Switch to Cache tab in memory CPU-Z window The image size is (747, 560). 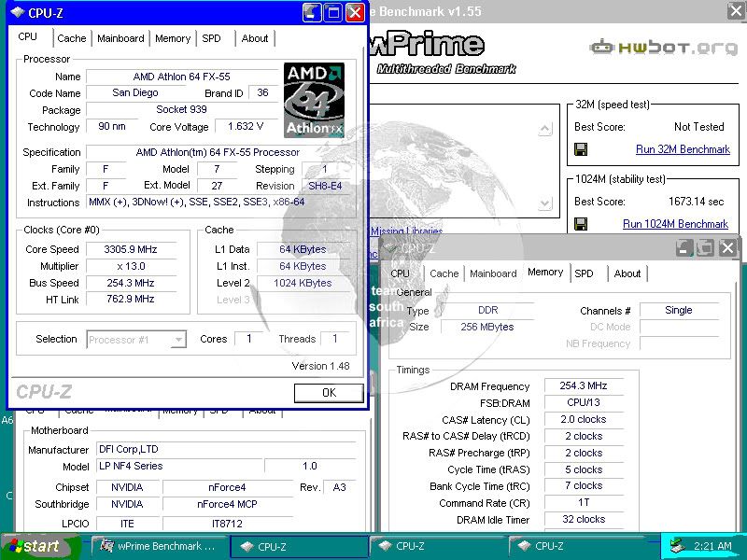click(444, 273)
